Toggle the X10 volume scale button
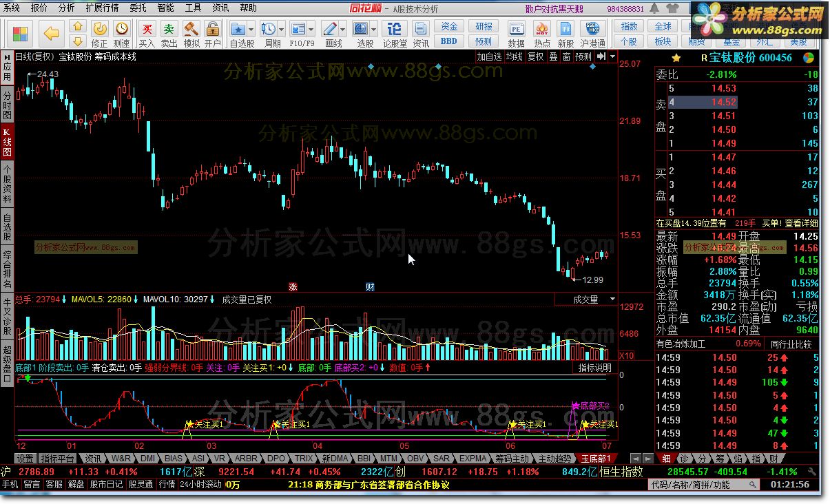830x504 pixels. click(626, 356)
